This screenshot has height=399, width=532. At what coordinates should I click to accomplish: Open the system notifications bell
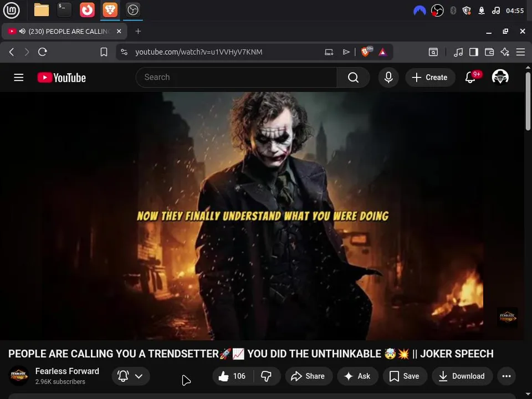pos(482,11)
